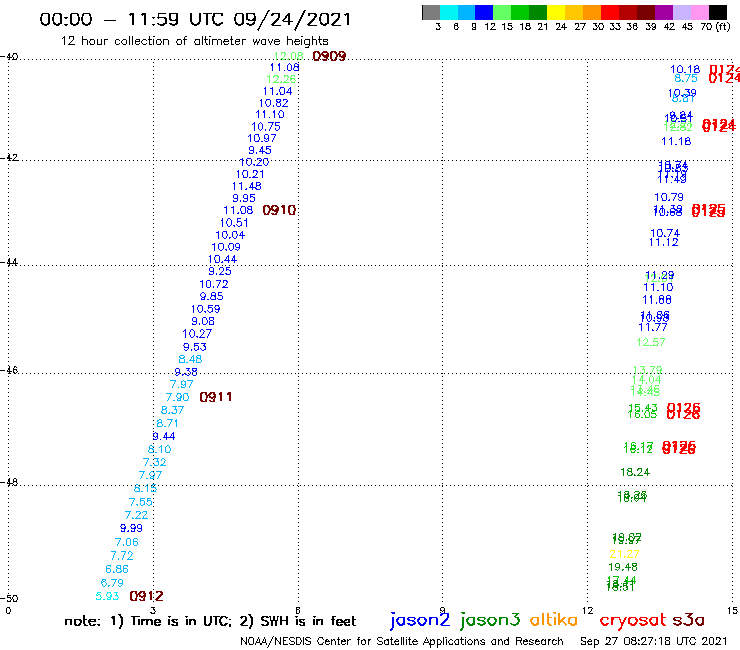Click the 7.55 value
Image resolution: width=740 pixels, height=650 pixels.
tap(141, 502)
